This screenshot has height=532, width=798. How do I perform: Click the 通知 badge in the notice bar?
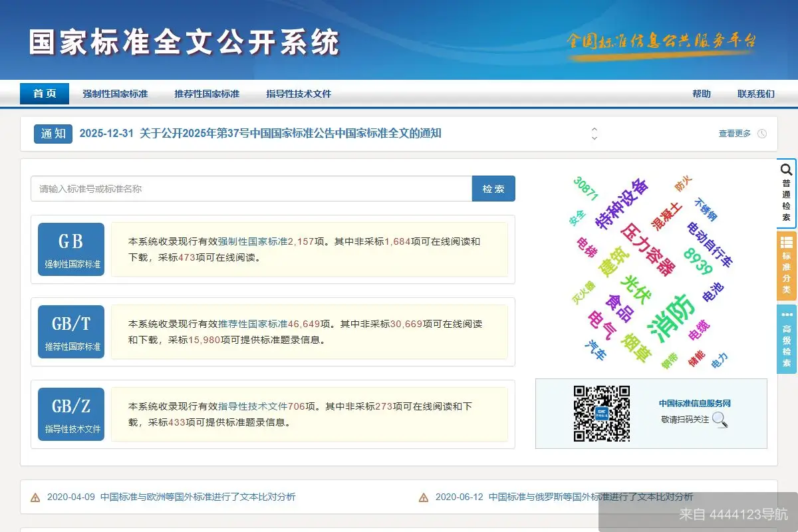click(53, 134)
